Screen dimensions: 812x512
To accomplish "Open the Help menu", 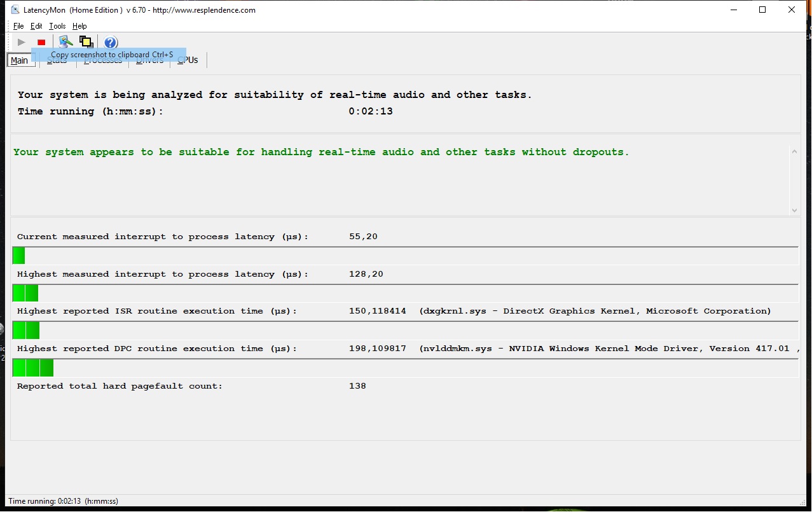I will 79,26.
